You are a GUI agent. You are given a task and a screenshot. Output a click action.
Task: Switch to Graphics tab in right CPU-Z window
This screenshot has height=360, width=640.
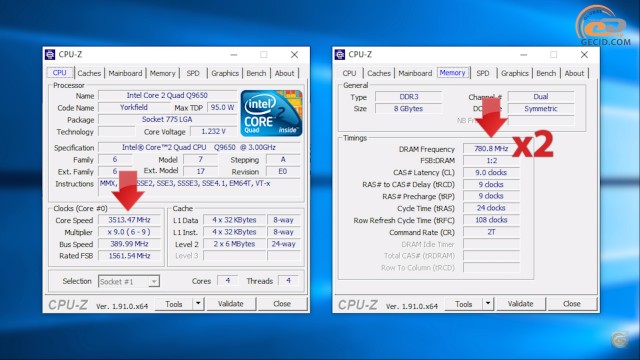tap(515, 73)
